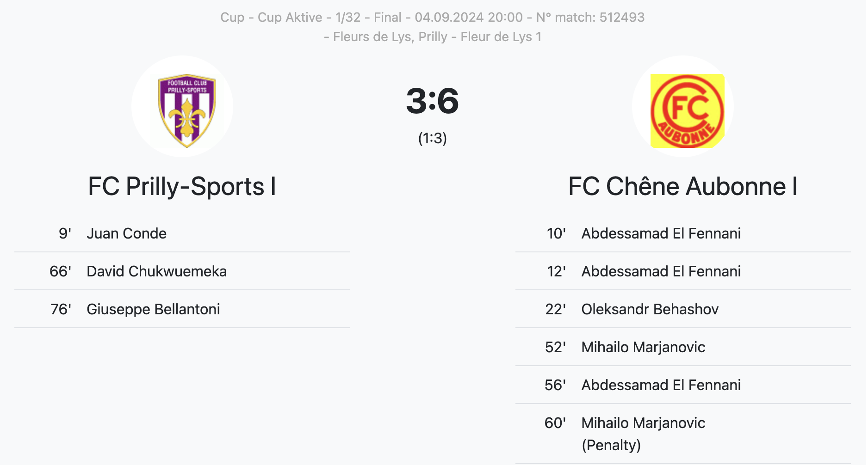
Task: Click the match info line with N° 512493
Action: 432,17
